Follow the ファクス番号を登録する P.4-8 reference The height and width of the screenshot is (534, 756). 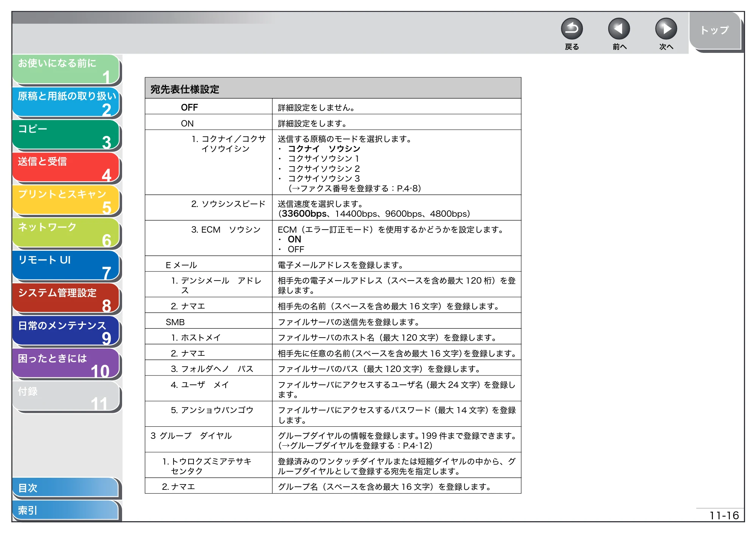pyautogui.click(x=355, y=188)
